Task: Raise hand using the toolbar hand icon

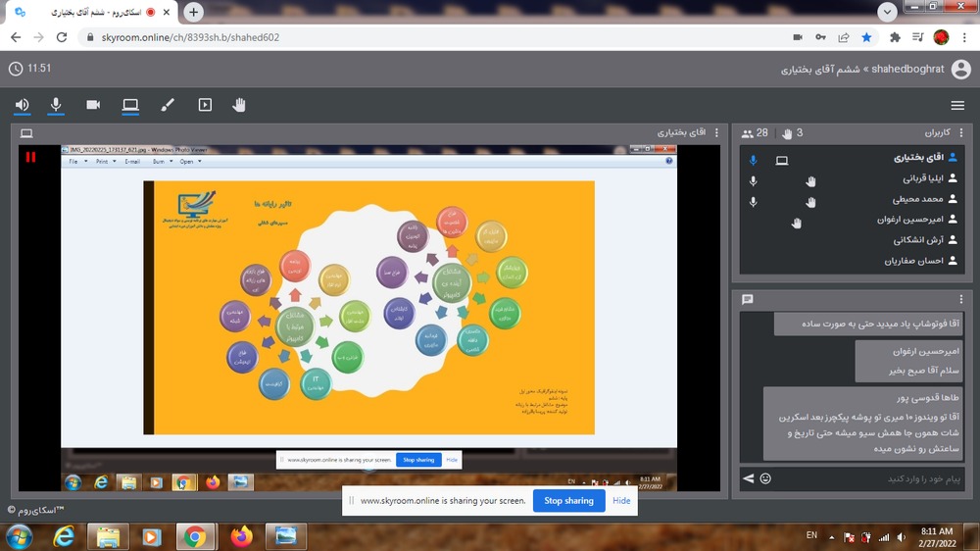Action: pos(239,105)
